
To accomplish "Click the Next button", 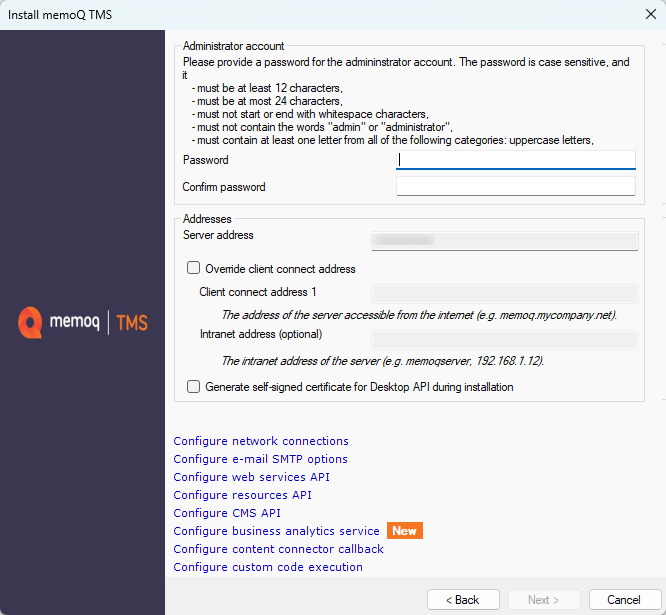I will click(x=544, y=600).
